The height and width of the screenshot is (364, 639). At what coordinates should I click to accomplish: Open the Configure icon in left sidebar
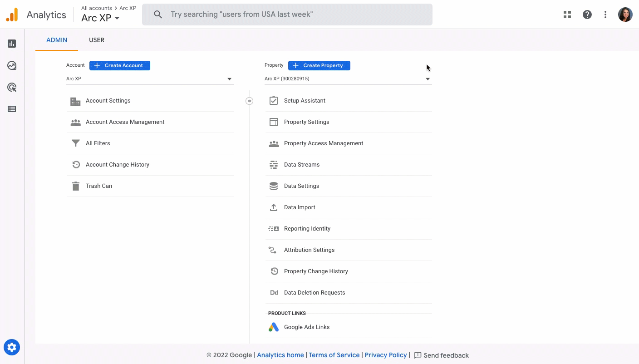click(12, 109)
